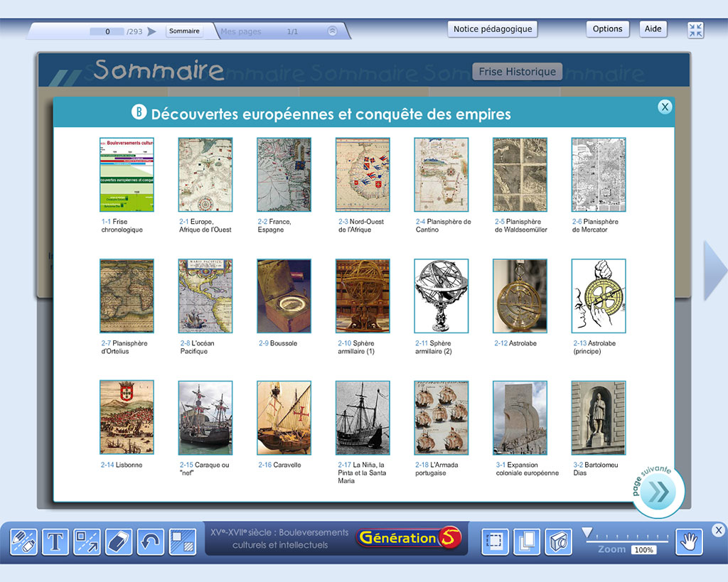Expand the Mes pages panel chevron
This screenshot has width=728, height=582.
(332, 31)
